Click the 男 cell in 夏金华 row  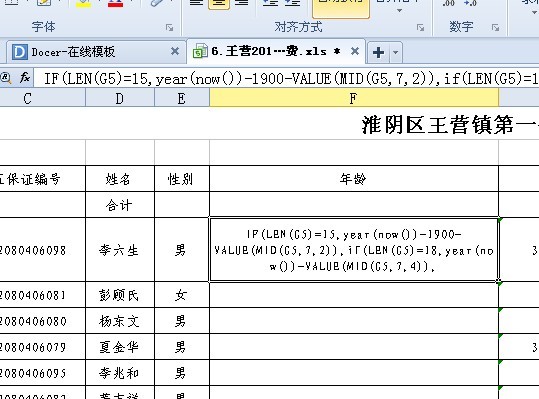(181, 347)
